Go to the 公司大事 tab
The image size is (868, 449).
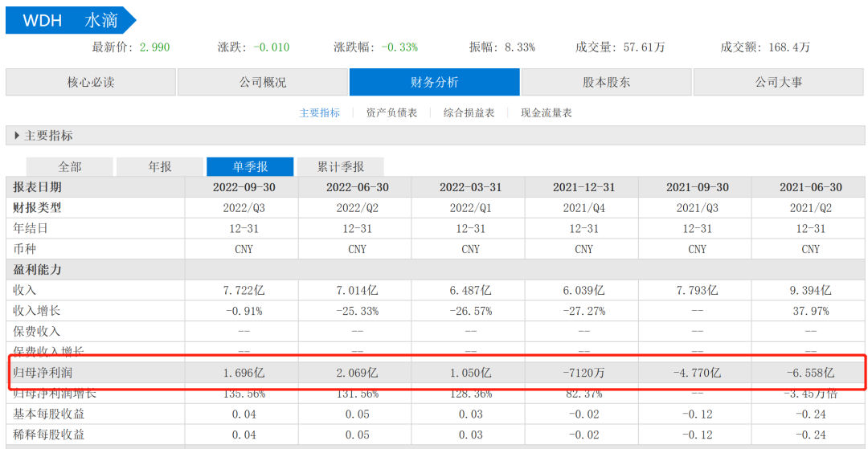(778, 82)
